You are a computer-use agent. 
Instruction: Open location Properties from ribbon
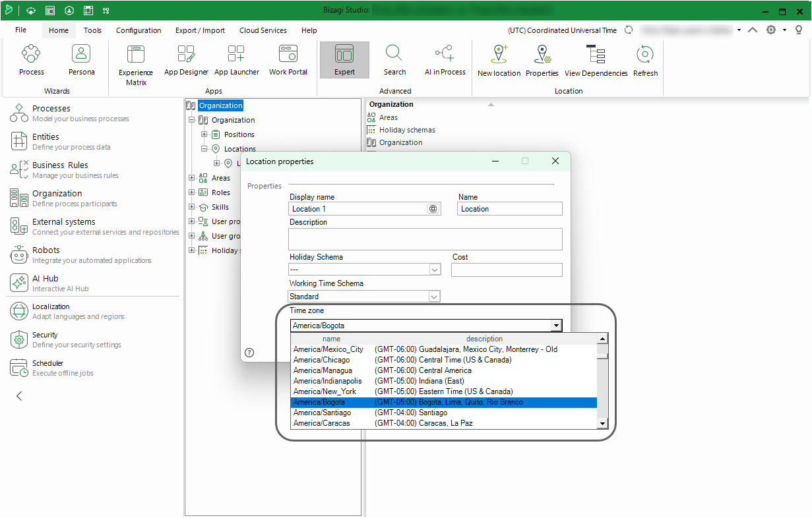542,61
